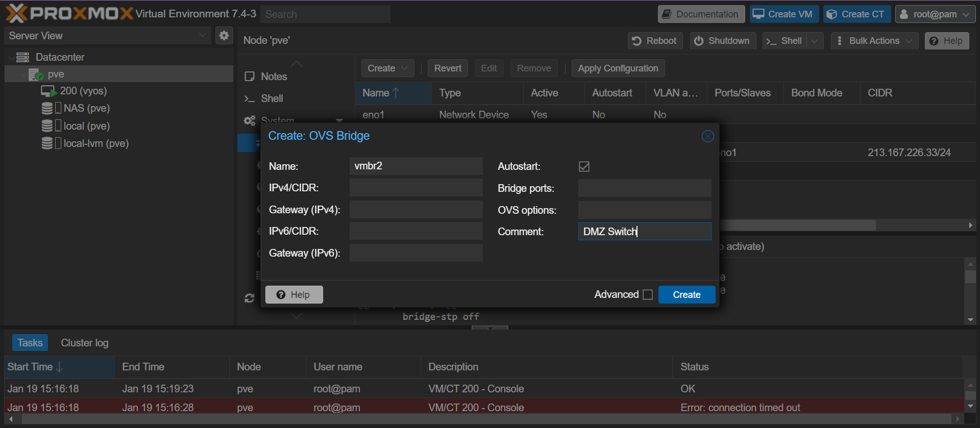
Task: Click local-lvm (pve) storage icon
Action: pyautogui.click(x=47, y=143)
